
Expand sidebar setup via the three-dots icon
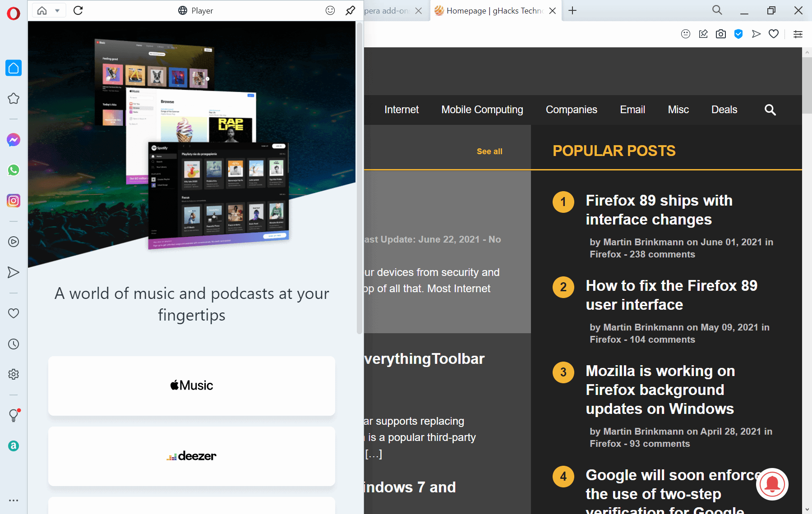pyautogui.click(x=14, y=500)
